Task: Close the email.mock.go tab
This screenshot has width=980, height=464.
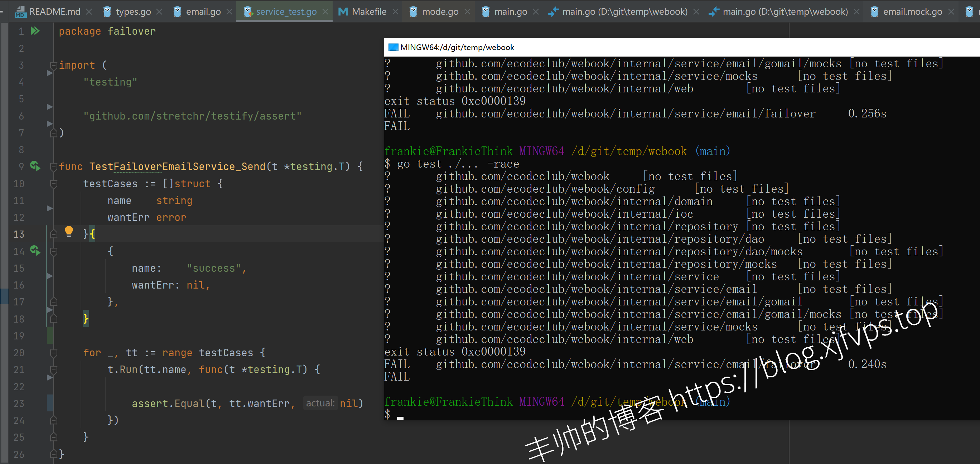Action: click(x=951, y=12)
